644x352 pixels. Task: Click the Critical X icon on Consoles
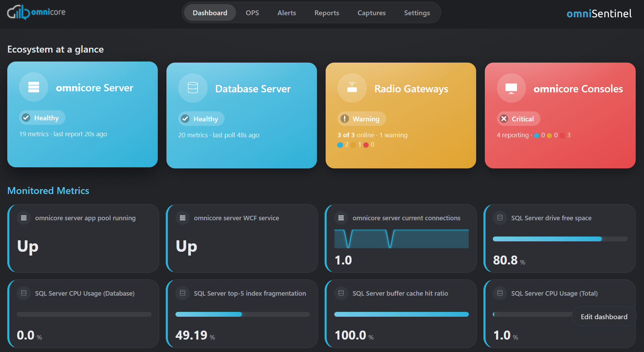coord(504,119)
